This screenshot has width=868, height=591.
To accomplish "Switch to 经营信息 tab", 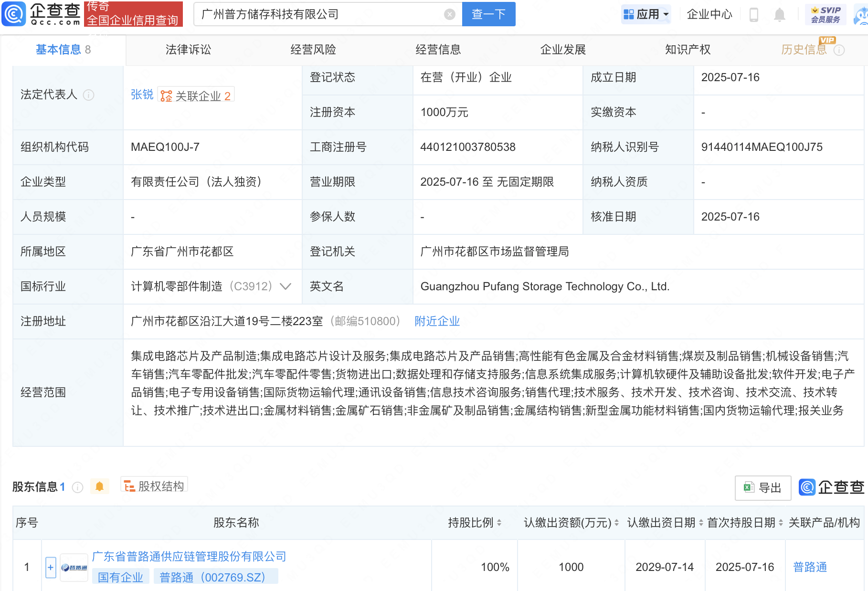I will (x=438, y=50).
